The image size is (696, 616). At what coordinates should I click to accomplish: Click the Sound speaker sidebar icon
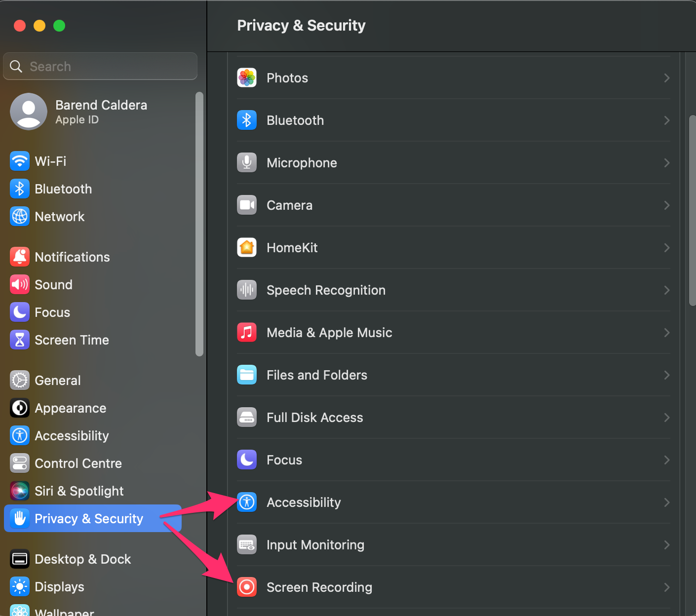[x=20, y=285]
